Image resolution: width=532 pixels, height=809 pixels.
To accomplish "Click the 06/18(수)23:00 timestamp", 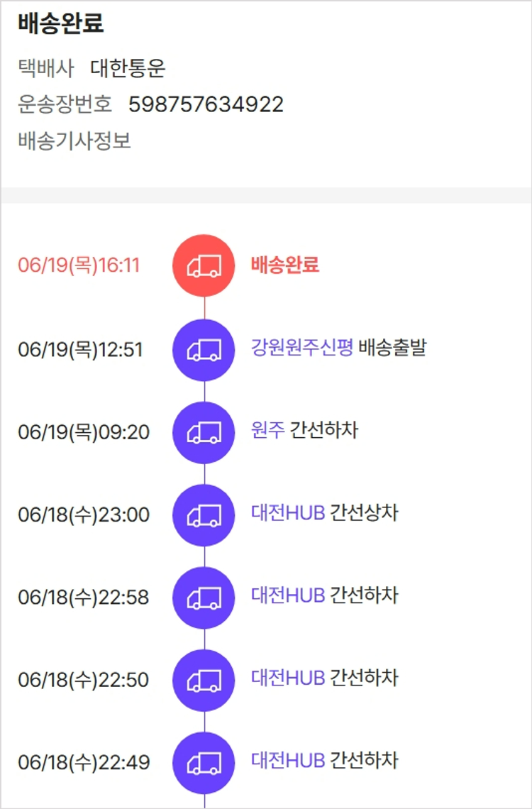I will 84,515.
